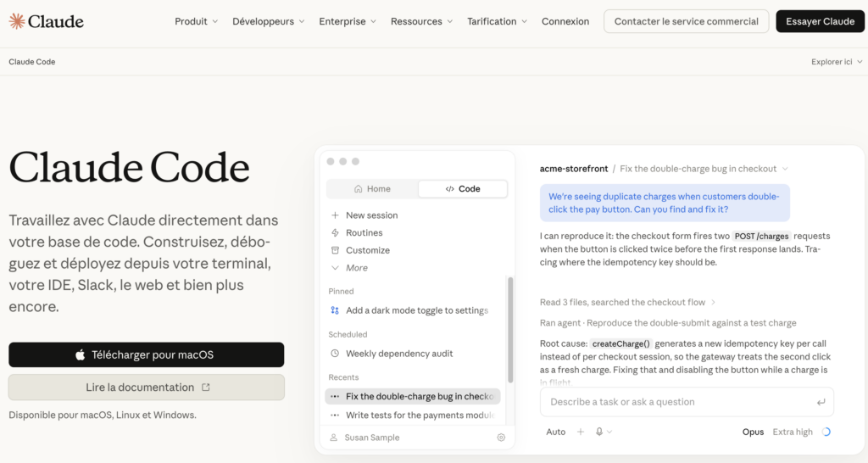Open the Explorer ici dropdown
This screenshot has width=868, height=463.
click(x=837, y=62)
